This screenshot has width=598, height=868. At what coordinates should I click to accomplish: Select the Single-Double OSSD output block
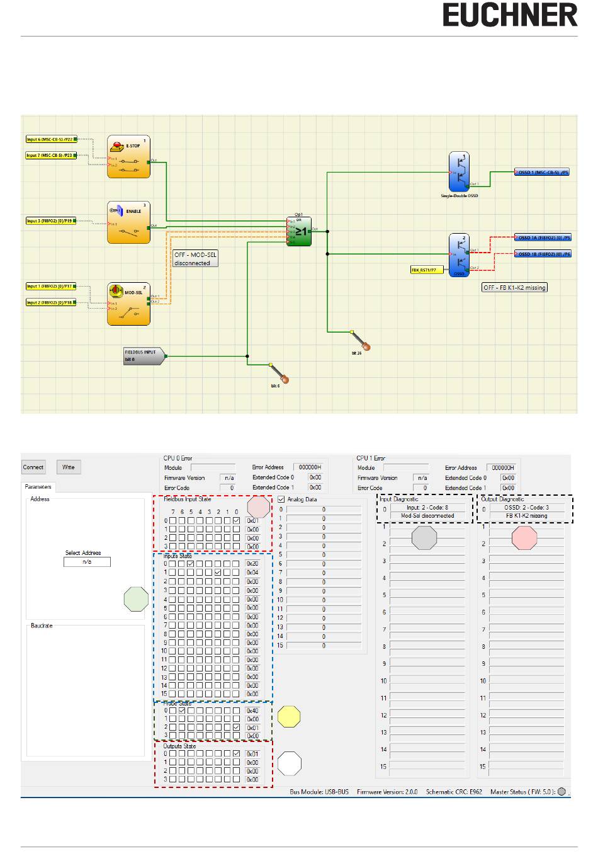(x=460, y=171)
